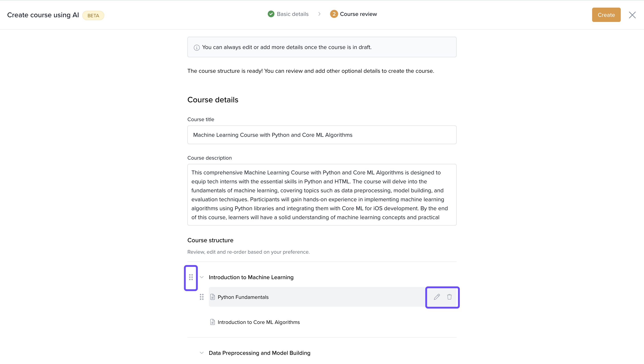The width and height of the screenshot is (644, 364).
Task: Click the document icon of Python Fundamentals
Action: 212,297
